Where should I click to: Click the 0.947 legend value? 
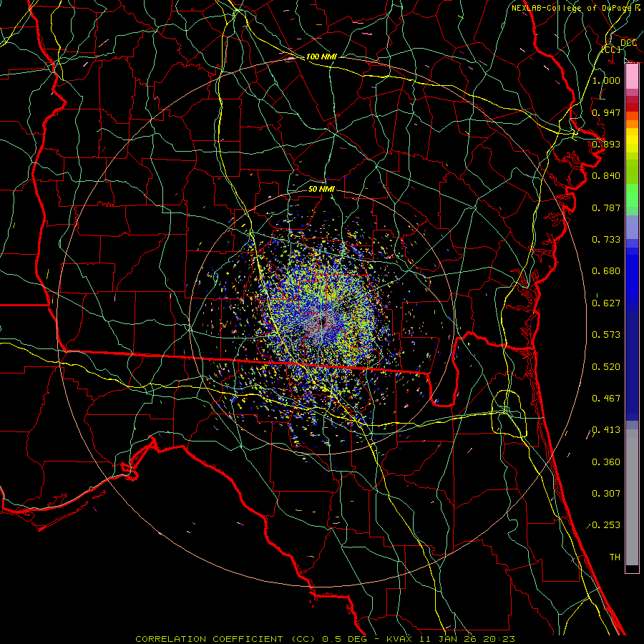point(606,112)
